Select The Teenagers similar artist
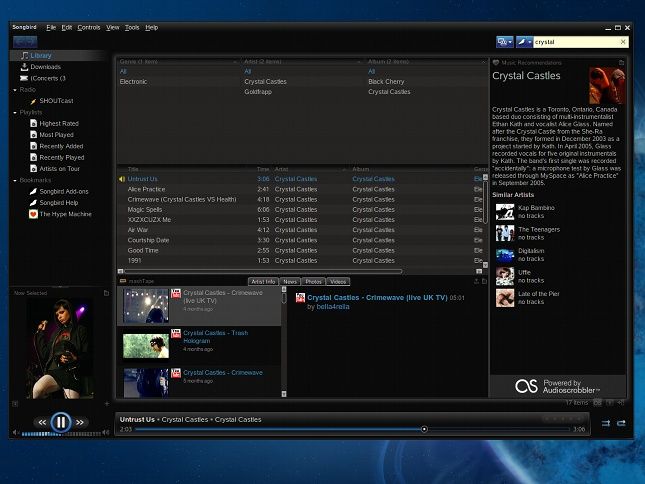This screenshot has width=645, height=484. (539, 229)
